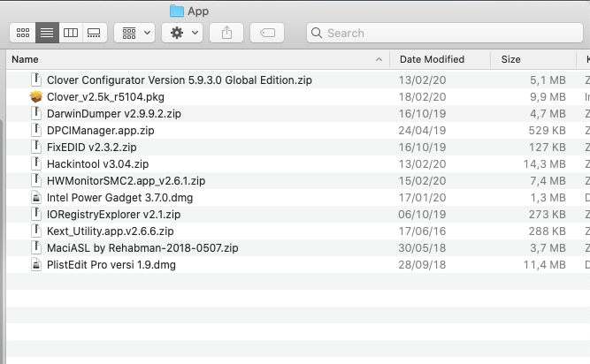
Task: Toggle sort direction arrow in Name header
Action: [x=379, y=59]
